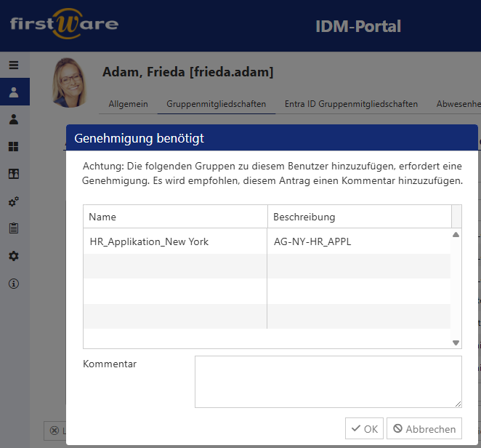Click the Beschreibung column header
This screenshot has height=448, width=481.
pos(360,217)
